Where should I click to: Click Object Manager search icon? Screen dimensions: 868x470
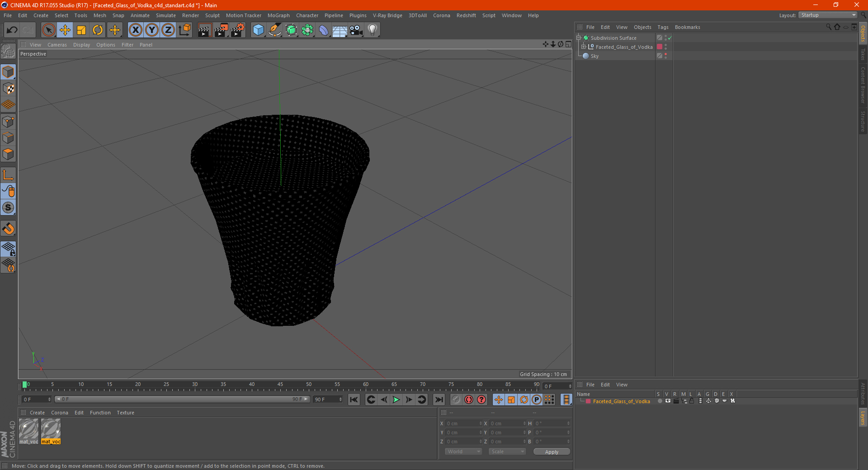829,27
